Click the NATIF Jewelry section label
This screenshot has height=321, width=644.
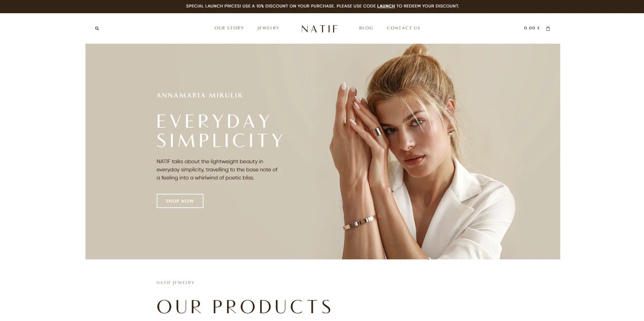click(175, 283)
